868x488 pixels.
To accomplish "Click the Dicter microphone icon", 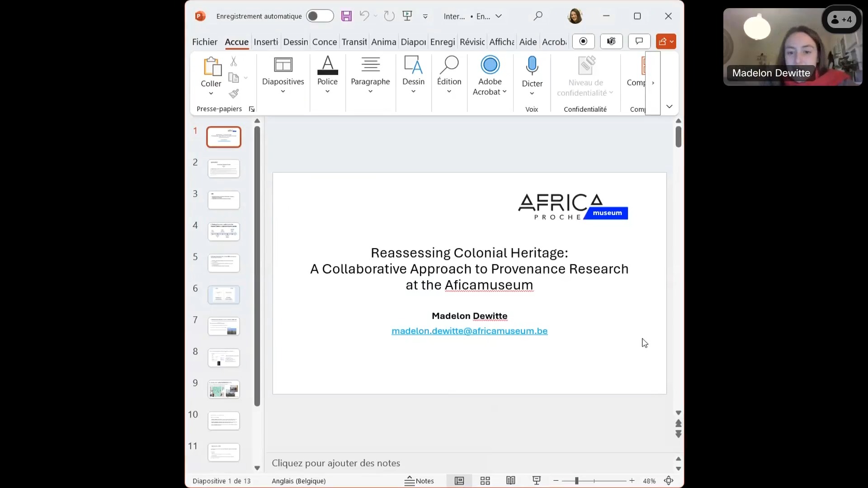I will click(532, 66).
